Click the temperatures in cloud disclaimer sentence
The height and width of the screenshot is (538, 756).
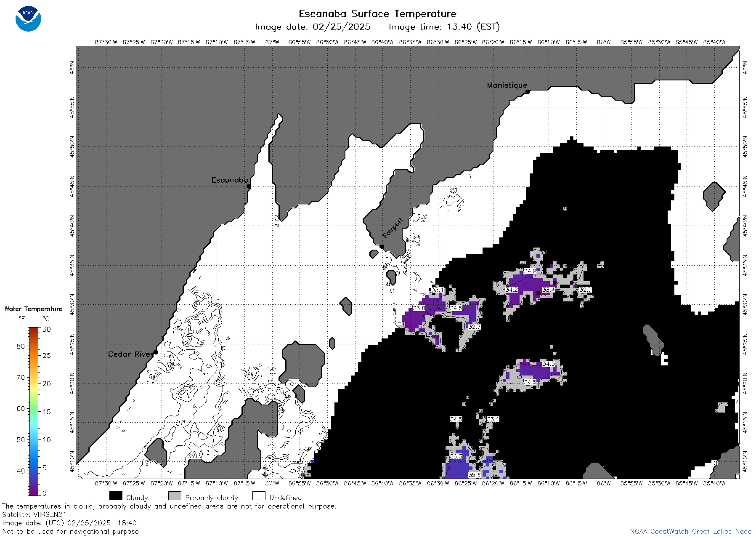(169, 506)
